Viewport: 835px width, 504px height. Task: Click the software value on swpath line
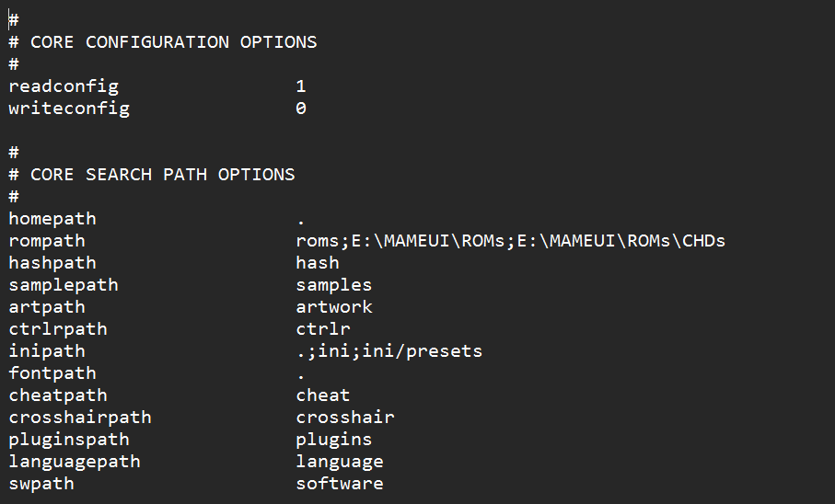340,484
